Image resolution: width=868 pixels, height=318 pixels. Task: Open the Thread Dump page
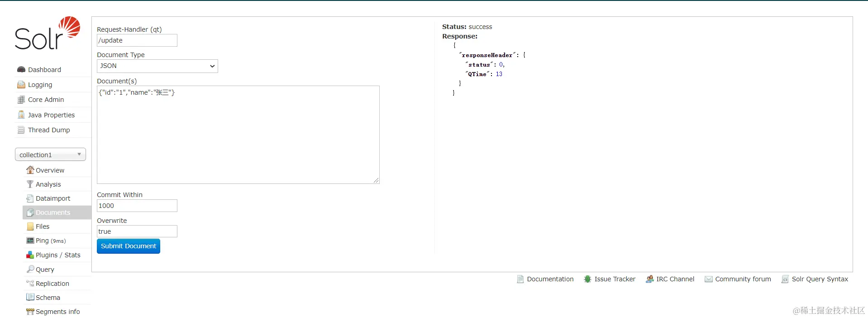[49, 130]
